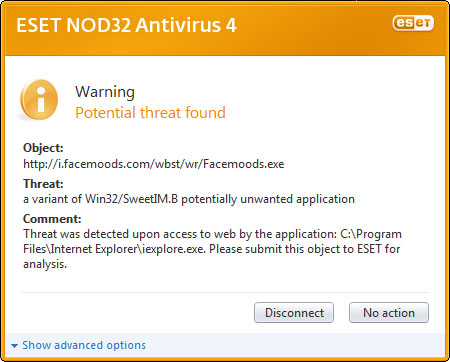Viewport: 450px width, 362px height.
Task: Click the Threat: label
Action: [43, 184]
